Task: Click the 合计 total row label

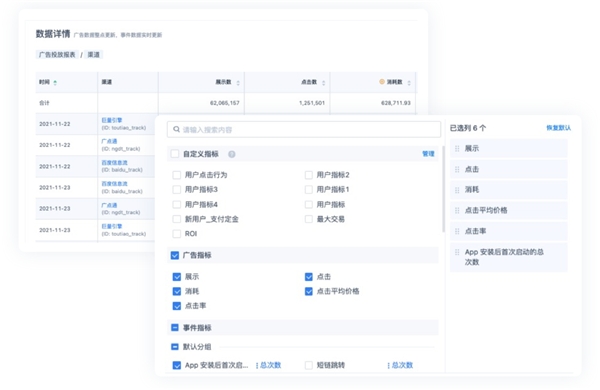Action: [x=44, y=103]
